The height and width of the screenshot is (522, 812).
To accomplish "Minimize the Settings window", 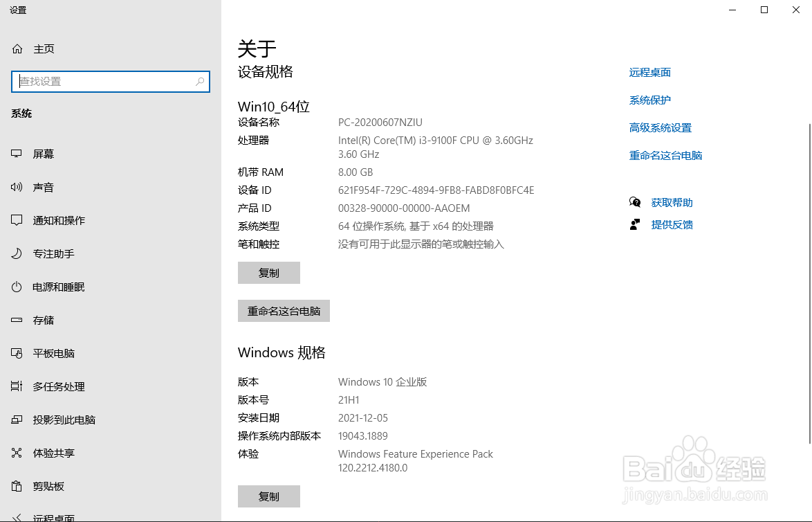I will click(x=732, y=10).
